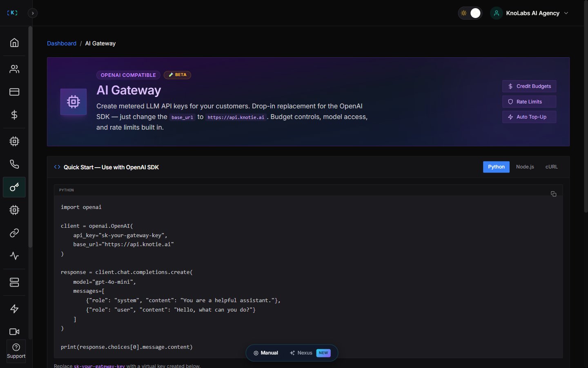Image resolution: width=588 pixels, height=368 pixels.
Task: Toggle the light/dark theme switch
Action: [x=470, y=13]
